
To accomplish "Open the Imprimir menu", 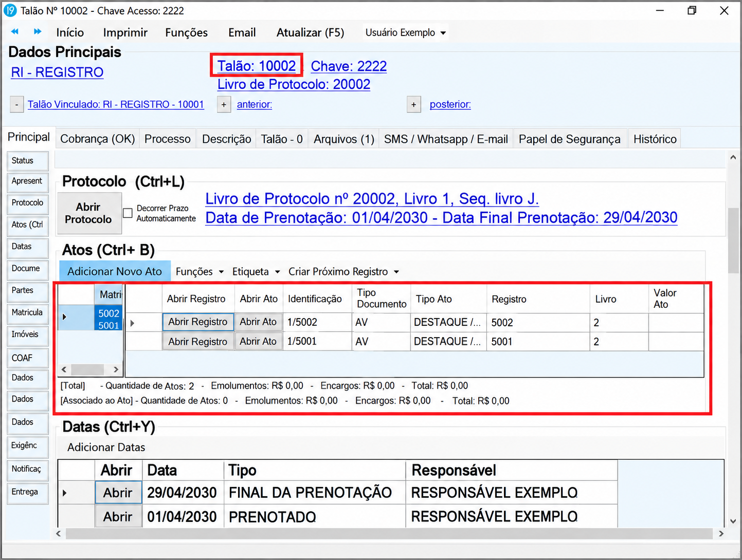I will [125, 32].
